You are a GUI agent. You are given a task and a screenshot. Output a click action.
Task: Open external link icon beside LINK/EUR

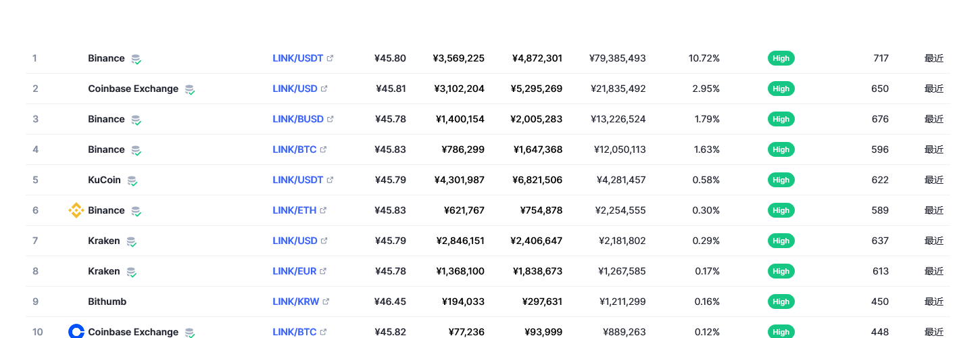(x=323, y=271)
